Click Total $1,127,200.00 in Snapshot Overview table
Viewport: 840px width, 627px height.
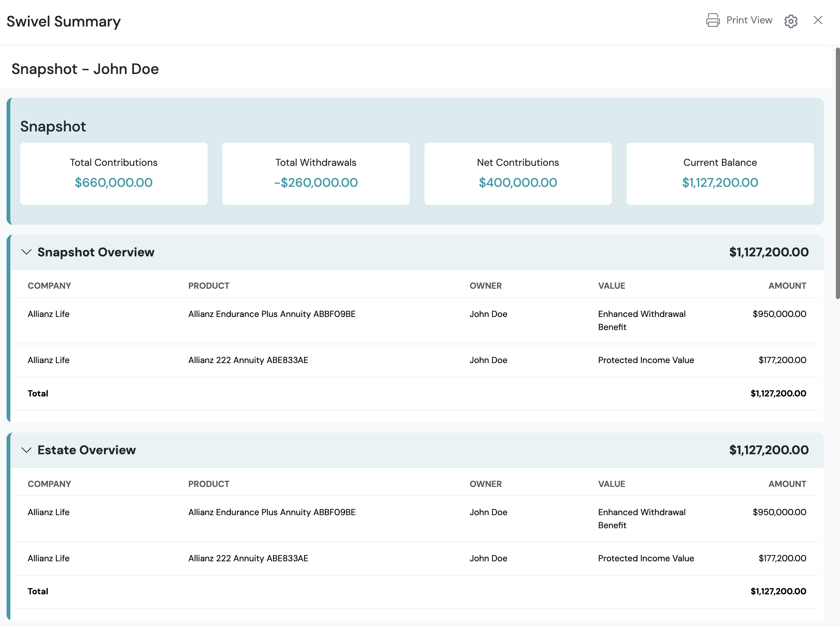coord(778,393)
